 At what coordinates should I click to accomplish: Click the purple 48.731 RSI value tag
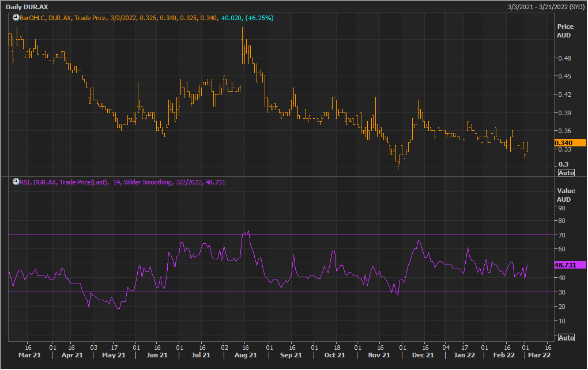point(570,265)
